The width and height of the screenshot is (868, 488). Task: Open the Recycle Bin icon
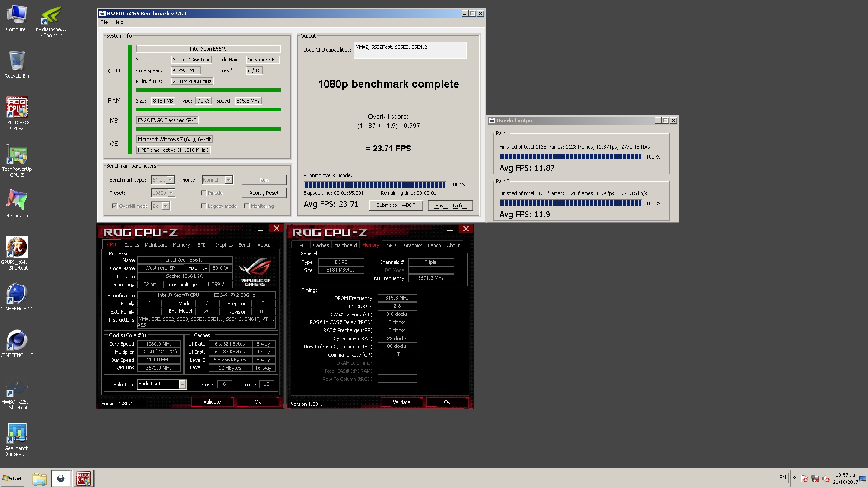pos(17,64)
